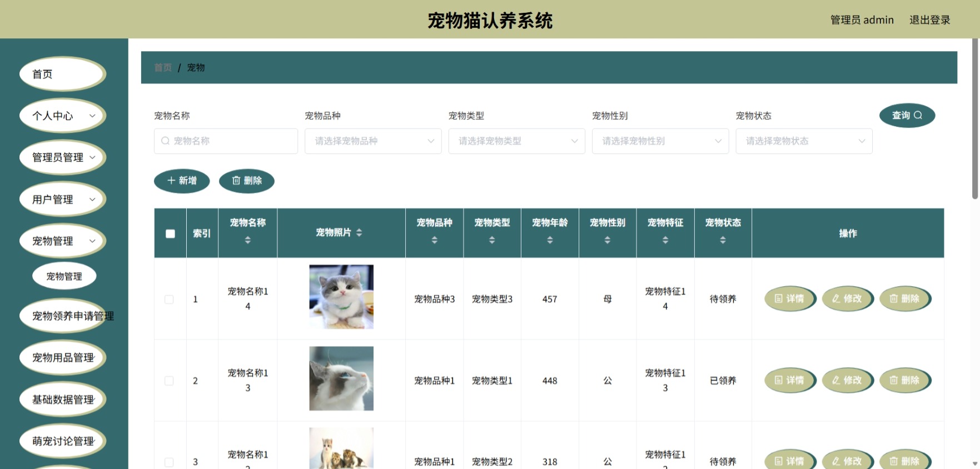Click the 宠物猫认养系统 title
This screenshot has height=469, width=980.
pos(490,21)
